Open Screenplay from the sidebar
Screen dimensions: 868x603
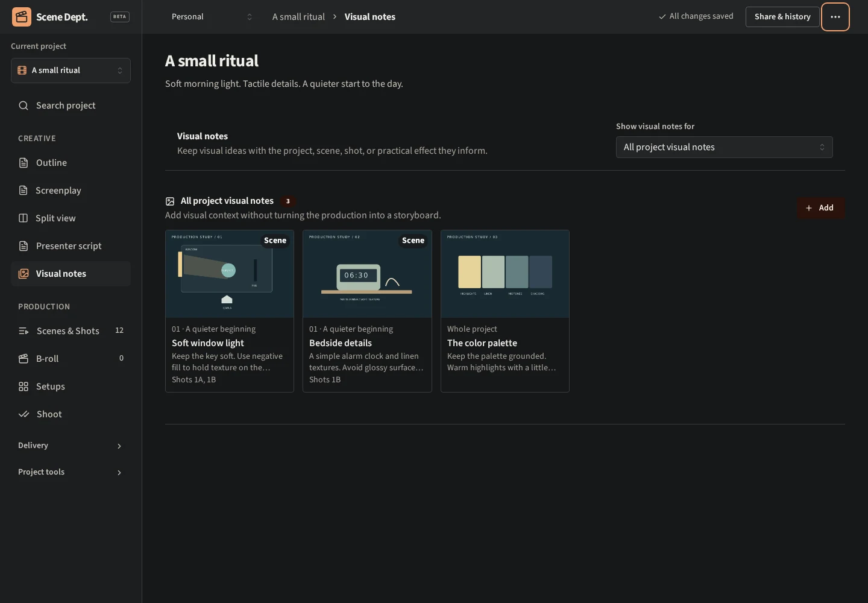(x=71, y=191)
